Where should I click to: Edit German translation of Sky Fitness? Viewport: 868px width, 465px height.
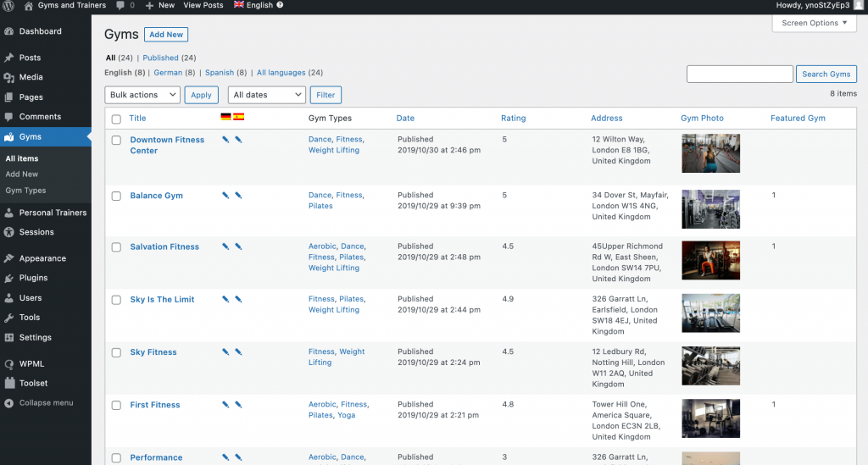pyautogui.click(x=225, y=352)
